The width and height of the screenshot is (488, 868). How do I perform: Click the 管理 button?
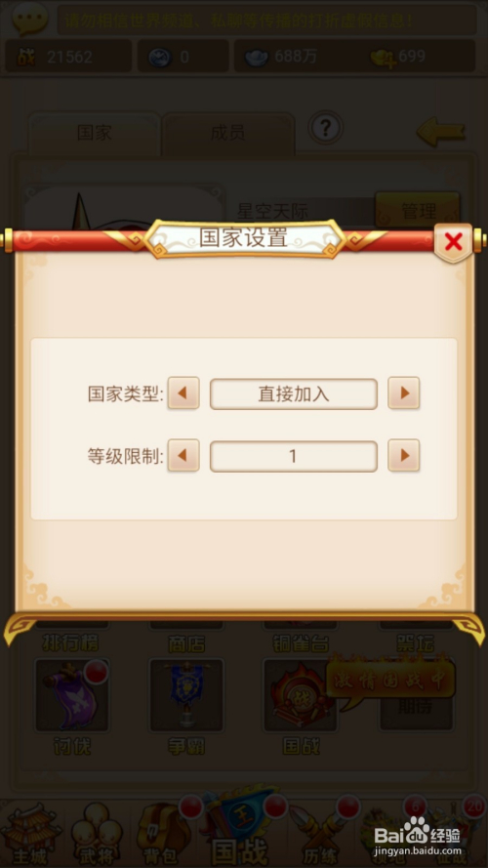pyautogui.click(x=418, y=210)
